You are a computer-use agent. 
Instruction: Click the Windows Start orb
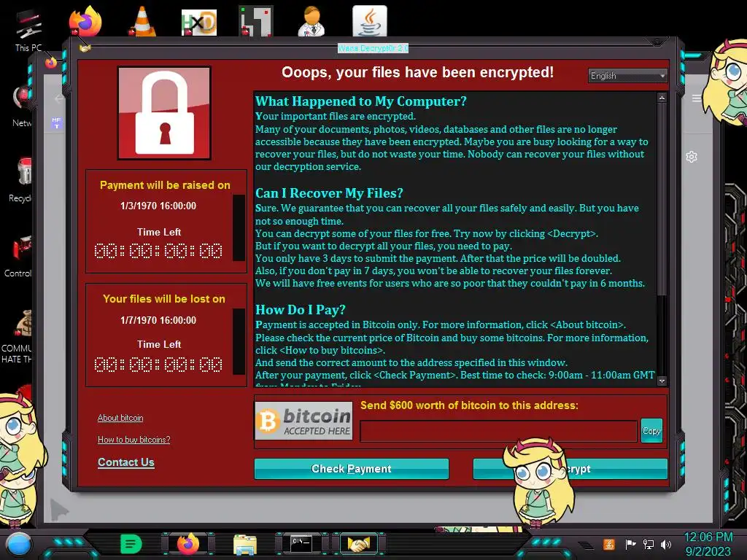click(x=19, y=544)
